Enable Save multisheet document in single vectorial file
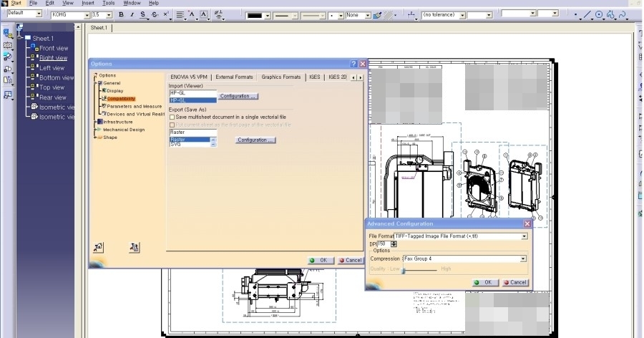The height and width of the screenshot is (338, 644). click(x=172, y=117)
